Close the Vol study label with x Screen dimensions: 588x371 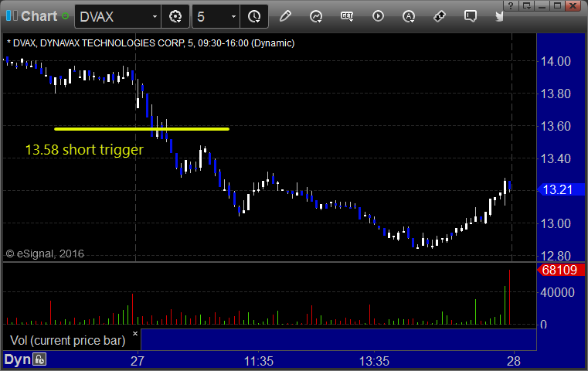135,333
